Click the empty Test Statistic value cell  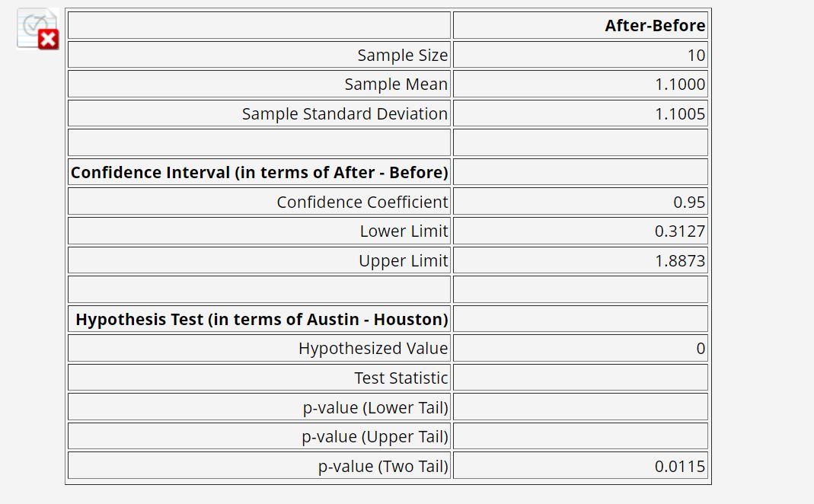tap(580, 378)
